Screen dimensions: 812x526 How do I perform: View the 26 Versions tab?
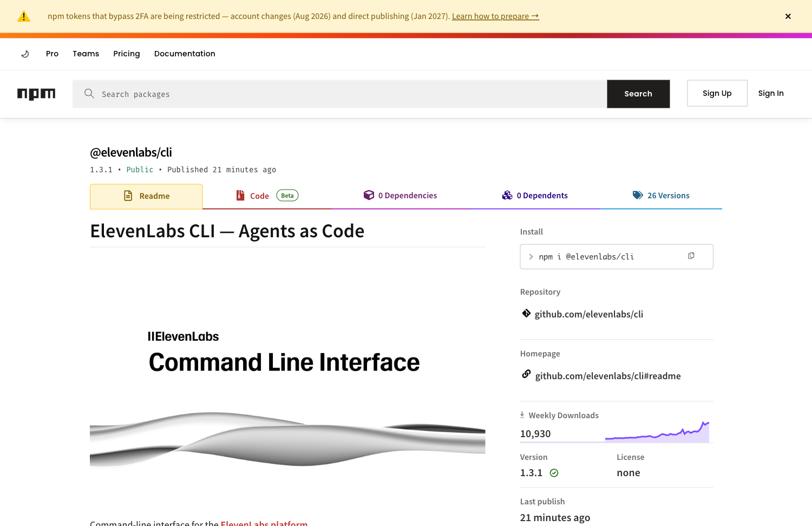click(x=661, y=196)
